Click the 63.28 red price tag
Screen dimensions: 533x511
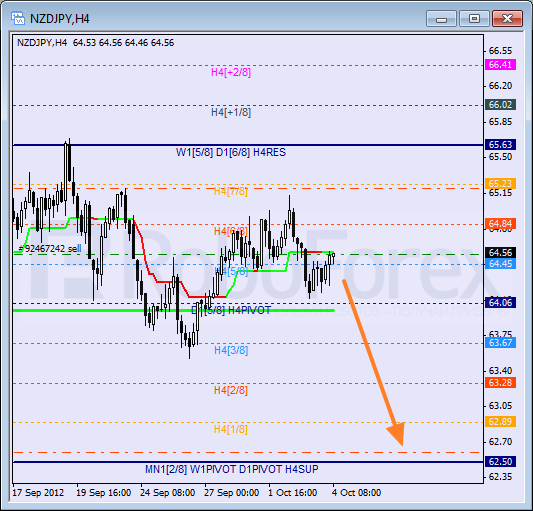point(500,382)
